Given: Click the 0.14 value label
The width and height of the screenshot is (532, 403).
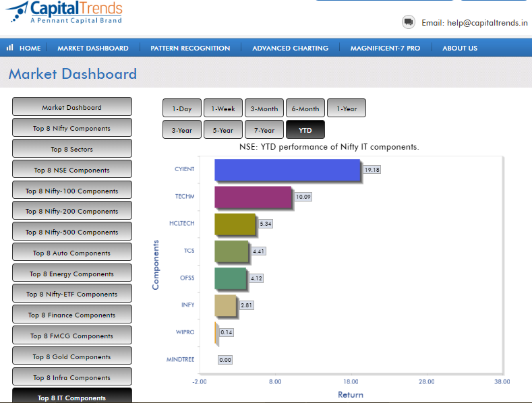Looking at the screenshot, I should point(227,332).
